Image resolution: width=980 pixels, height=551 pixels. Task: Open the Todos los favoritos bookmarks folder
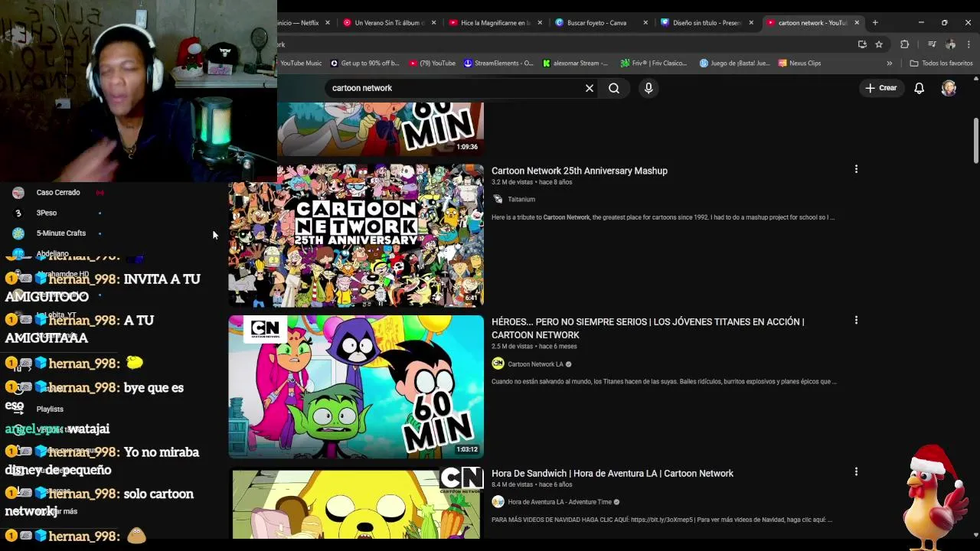[941, 64]
